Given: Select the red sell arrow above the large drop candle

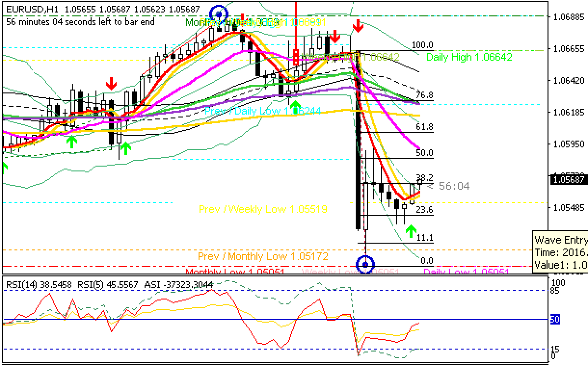Looking at the screenshot, I should click(358, 26).
